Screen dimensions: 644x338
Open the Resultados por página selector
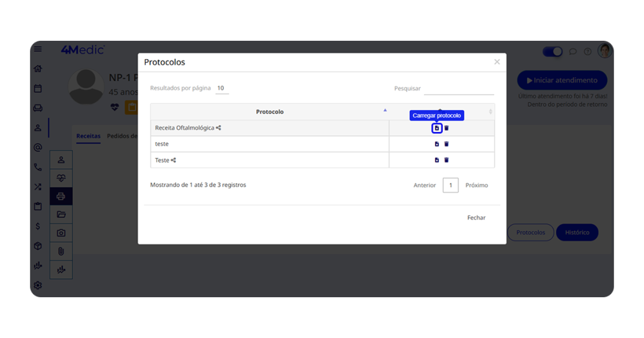tap(221, 89)
